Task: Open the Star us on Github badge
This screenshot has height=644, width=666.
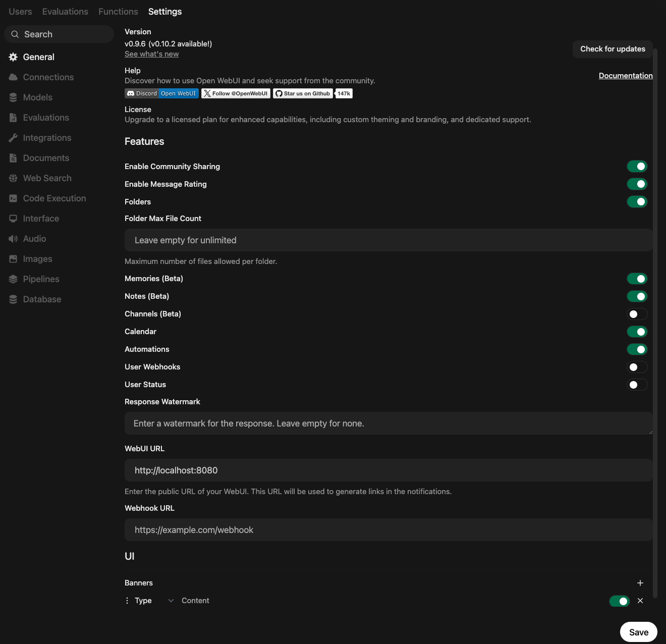Action: [x=303, y=93]
